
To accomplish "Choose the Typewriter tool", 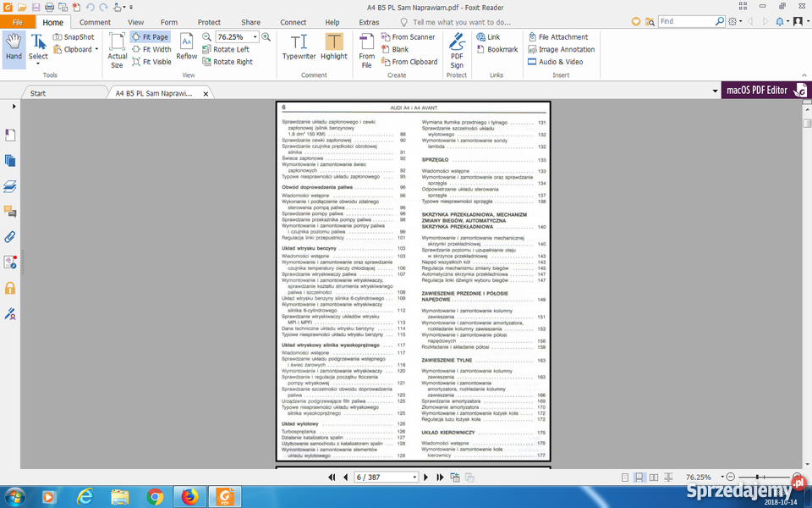I will click(299, 47).
